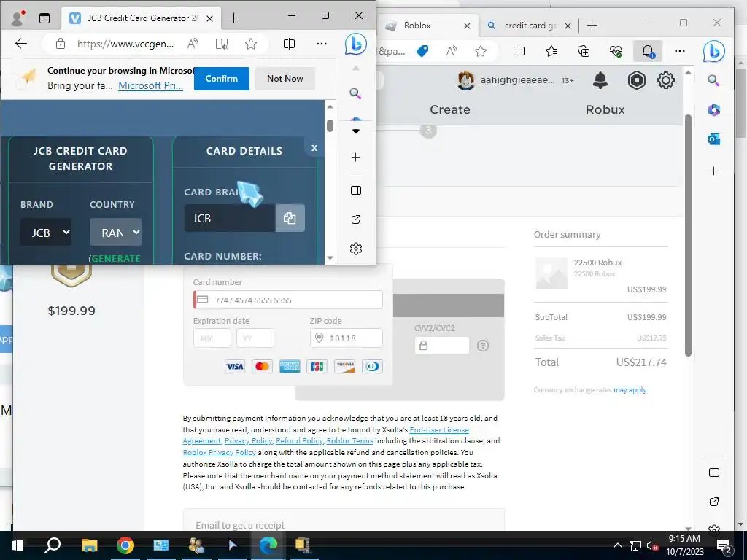Image resolution: width=747 pixels, height=560 pixels.
Task: Open the Roblox Terms link
Action: tap(349, 441)
